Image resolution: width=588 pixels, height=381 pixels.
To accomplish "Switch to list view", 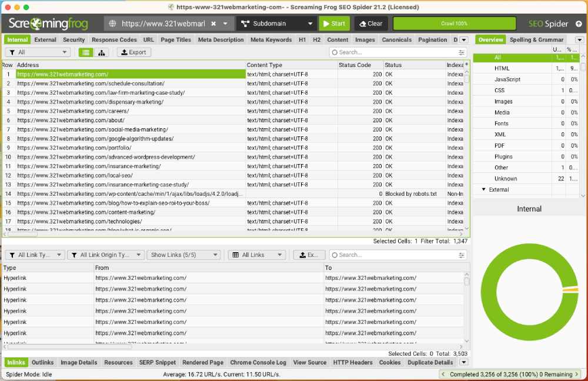I will click(x=86, y=52).
